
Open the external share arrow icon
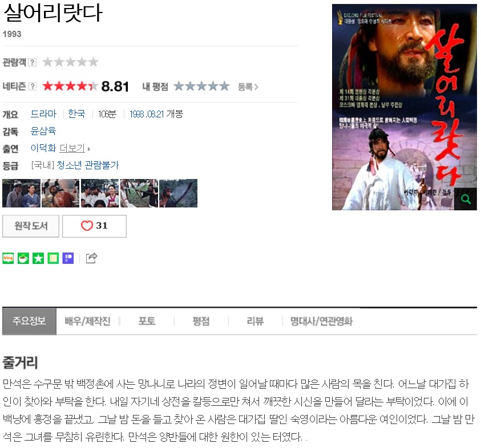point(91,258)
